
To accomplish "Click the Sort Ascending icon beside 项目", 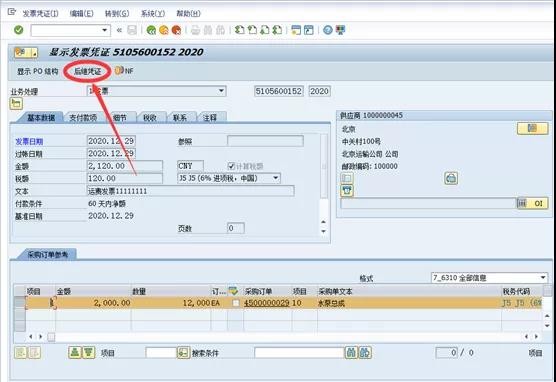I will coord(74,353).
